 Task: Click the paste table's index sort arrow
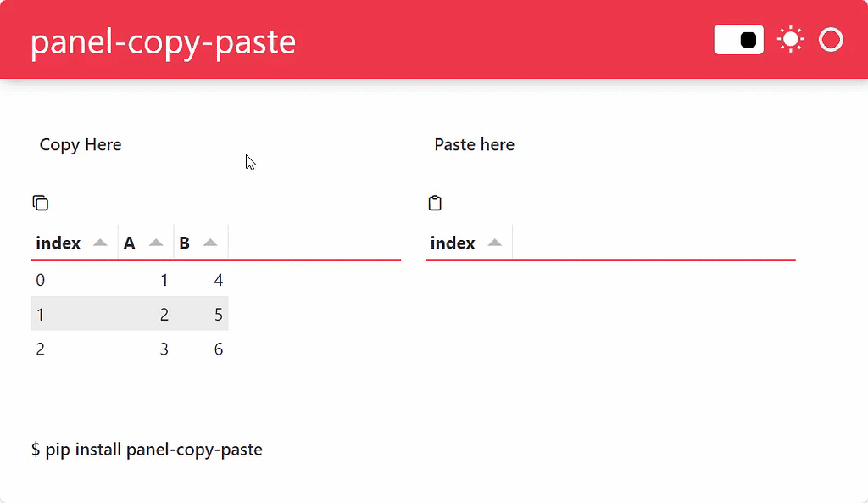(494, 242)
